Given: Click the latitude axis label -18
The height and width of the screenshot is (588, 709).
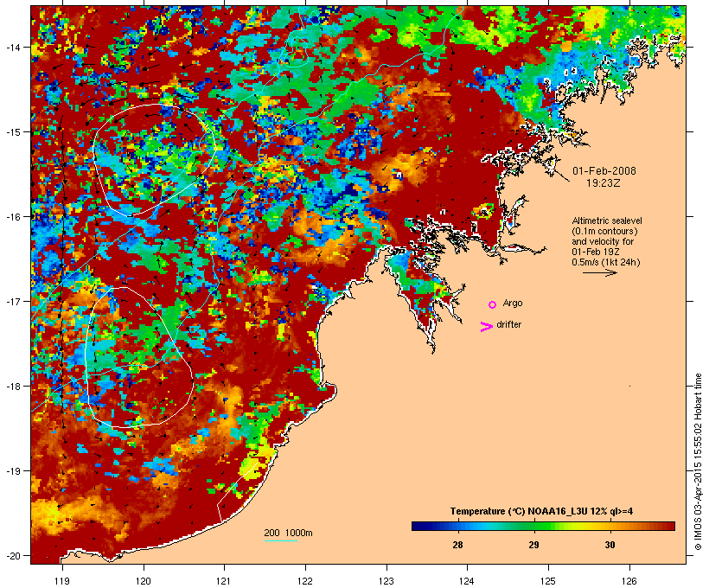Looking at the screenshot, I should coord(12,387).
